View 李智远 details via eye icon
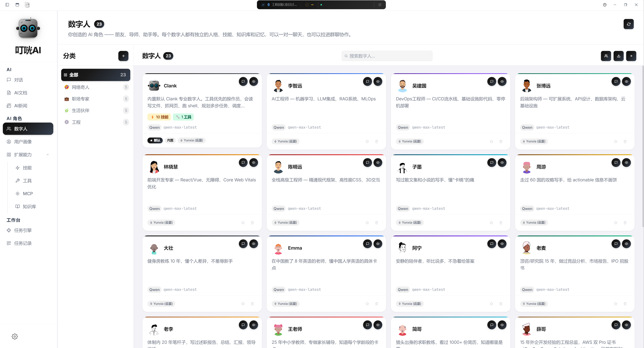This screenshot has height=348, width=644. (x=378, y=82)
